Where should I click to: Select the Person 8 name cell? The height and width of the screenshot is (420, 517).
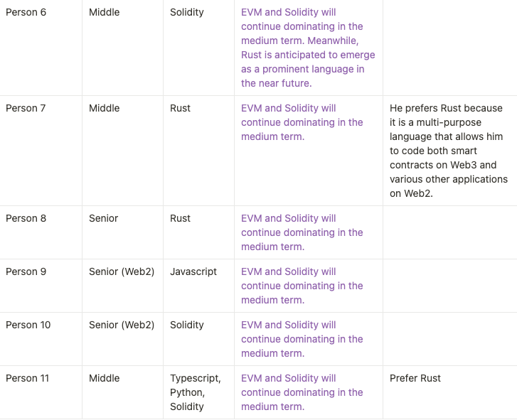pos(41,232)
